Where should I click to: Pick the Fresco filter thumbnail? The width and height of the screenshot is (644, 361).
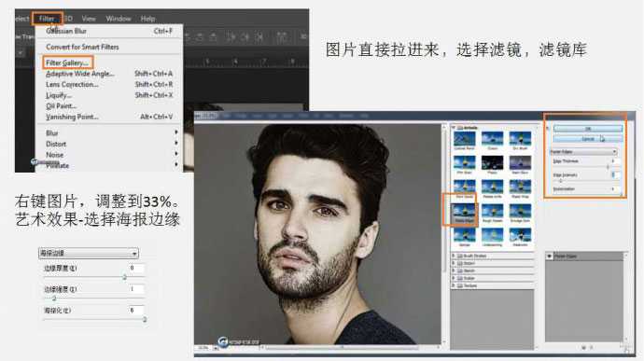(x=493, y=163)
